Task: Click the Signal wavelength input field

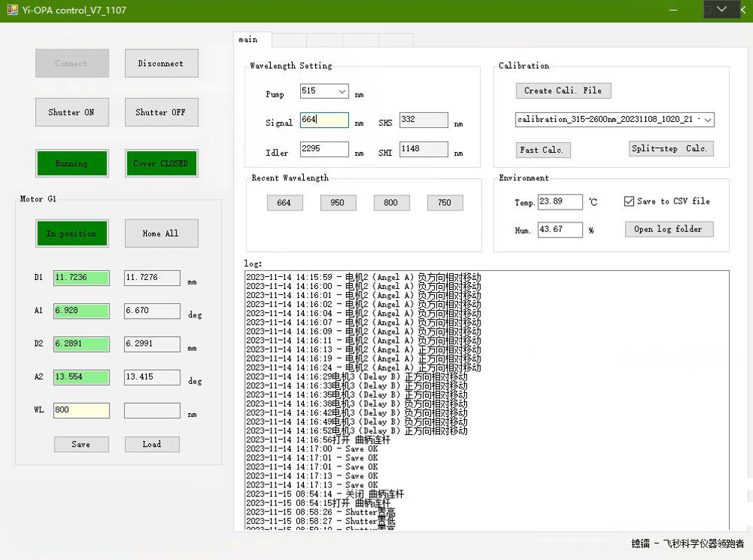Action: point(324,120)
